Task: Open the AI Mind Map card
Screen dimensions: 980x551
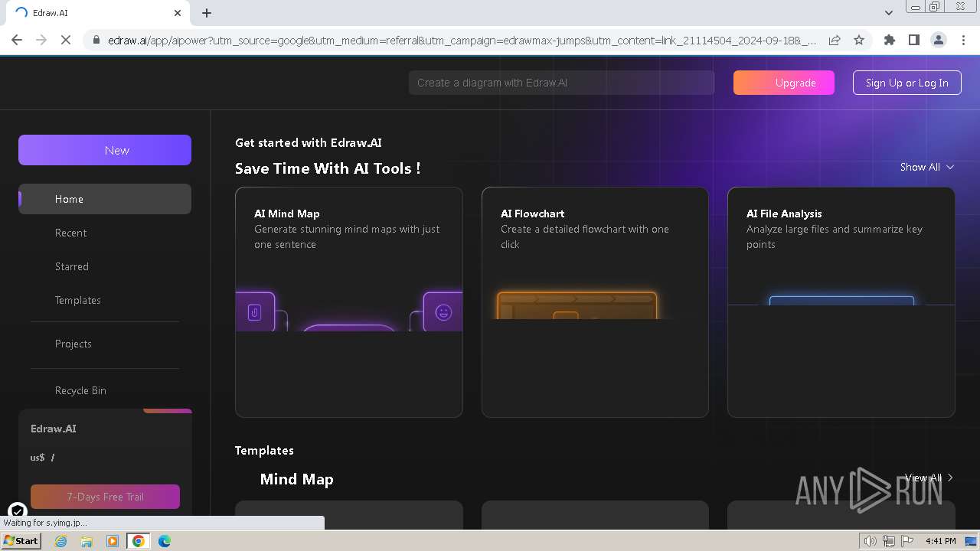Action: [349, 302]
